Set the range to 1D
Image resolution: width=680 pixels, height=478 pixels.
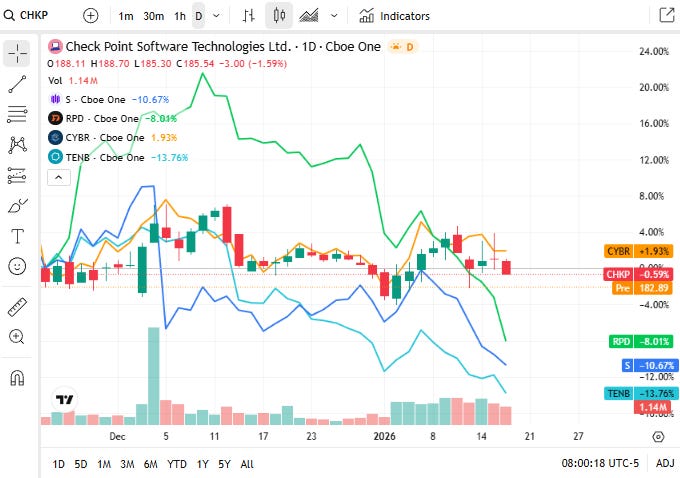coord(59,464)
